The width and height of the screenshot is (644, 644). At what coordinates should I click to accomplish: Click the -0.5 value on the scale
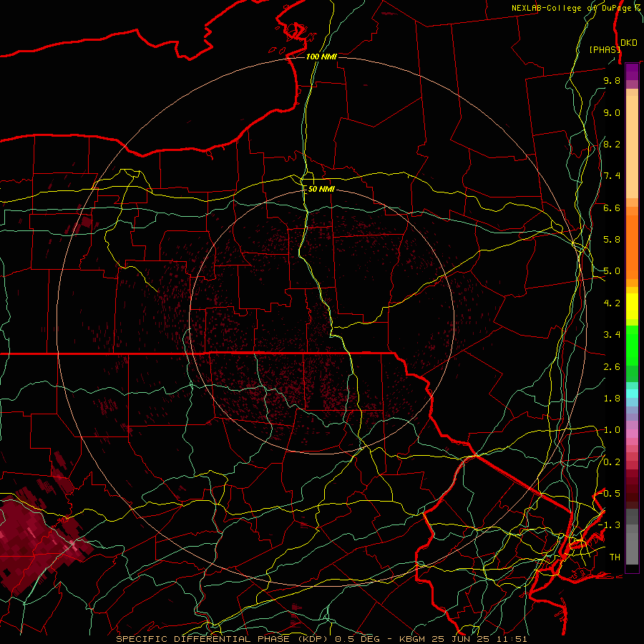tap(609, 494)
